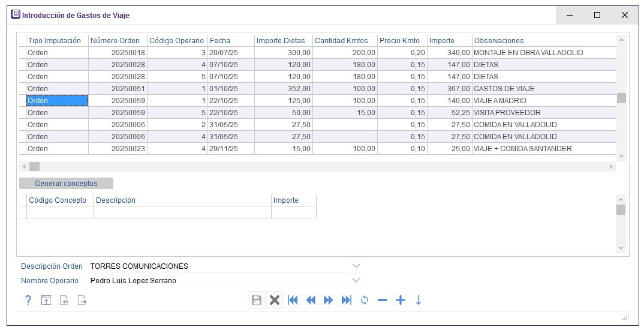Click the help question mark icon
The width and height of the screenshot is (644, 330).
pos(28,301)
